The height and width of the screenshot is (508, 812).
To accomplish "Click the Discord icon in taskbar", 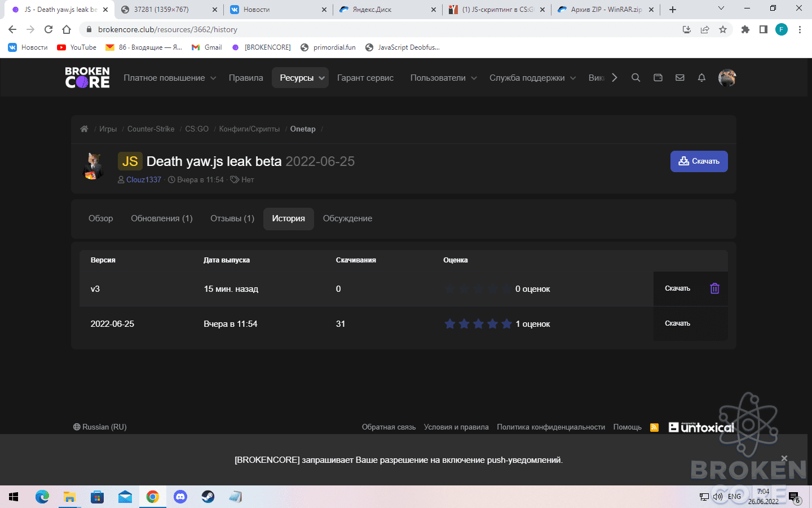I will click(180, 497).
